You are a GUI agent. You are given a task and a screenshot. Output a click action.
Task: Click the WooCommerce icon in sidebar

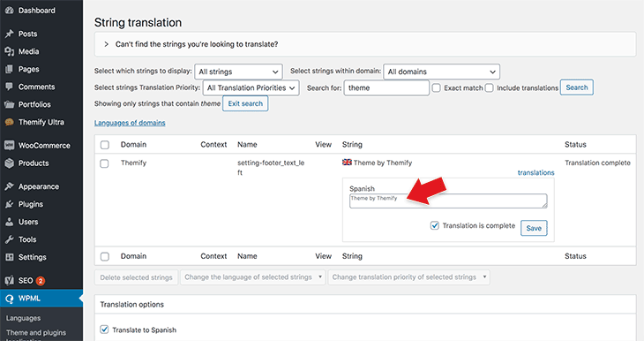tap(9, 145)
